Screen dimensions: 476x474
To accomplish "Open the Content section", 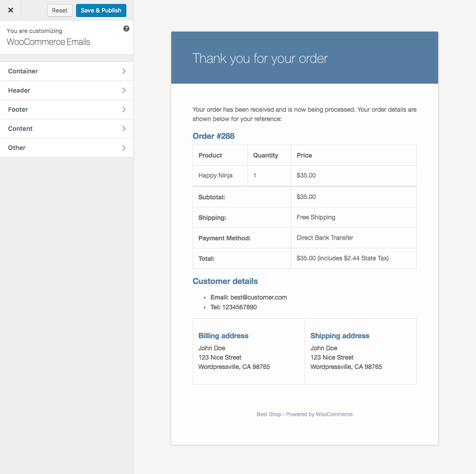I will [66, 129].
